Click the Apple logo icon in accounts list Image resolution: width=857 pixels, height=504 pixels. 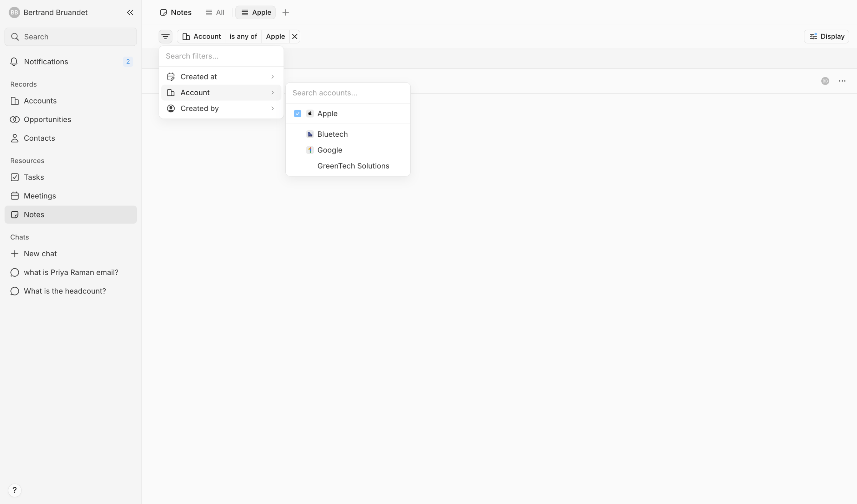[310, 114]
